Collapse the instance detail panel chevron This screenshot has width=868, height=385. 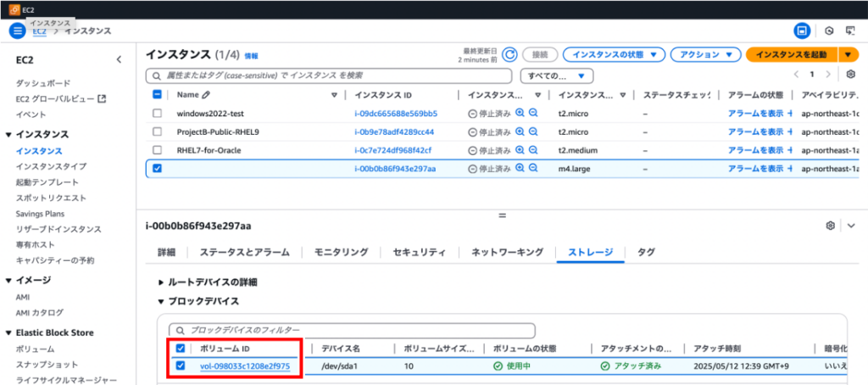tap(851, 226)
